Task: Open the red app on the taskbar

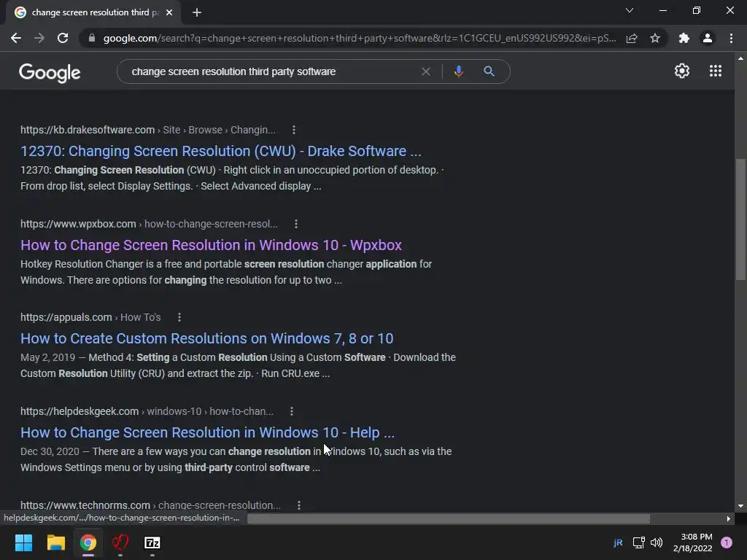Action: coord(120,542)
